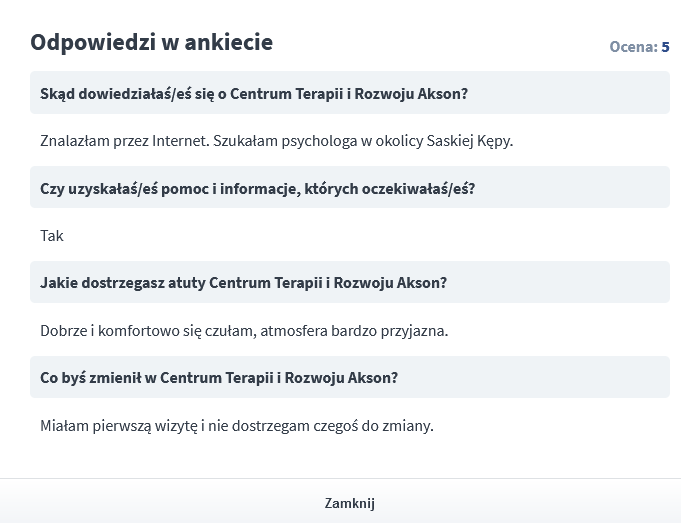The image size is (681, 523).
Task: Click the question 'Czy uzyskałaś/eś pomoc i informacje'
Action: click(257, 188)
